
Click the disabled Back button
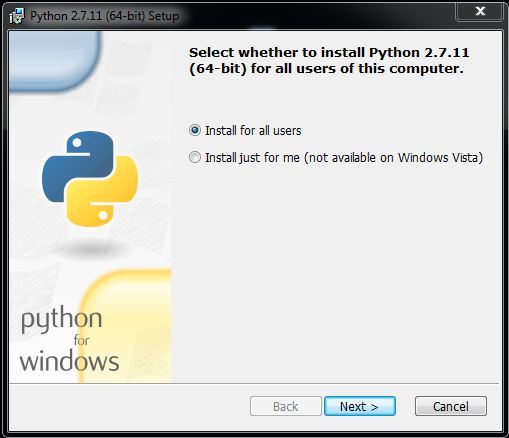[286, 406]
